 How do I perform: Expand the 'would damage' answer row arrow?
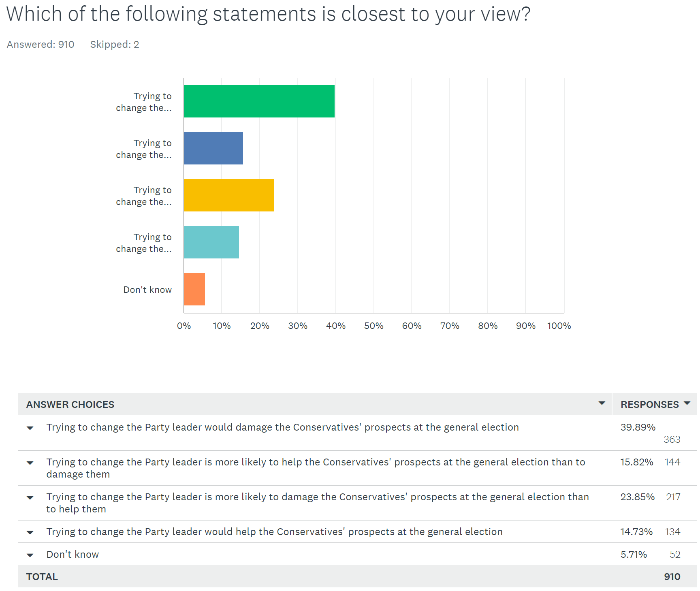click(x=30, y=428)
